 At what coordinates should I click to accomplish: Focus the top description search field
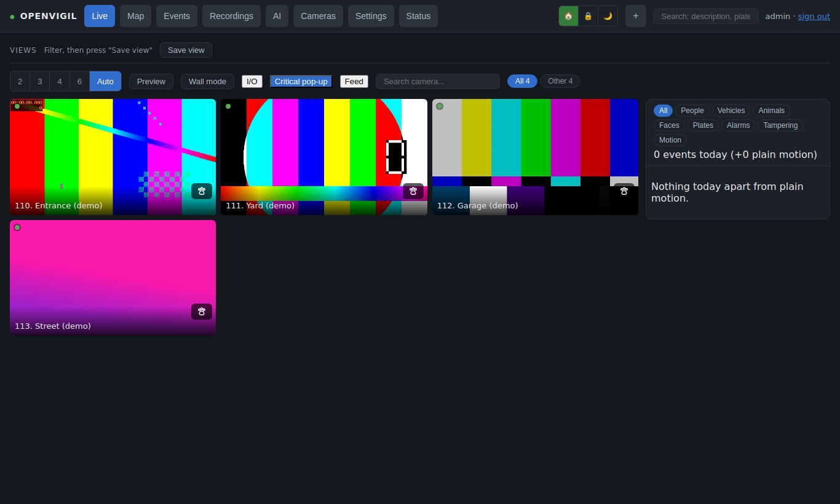tap(706, 16)
